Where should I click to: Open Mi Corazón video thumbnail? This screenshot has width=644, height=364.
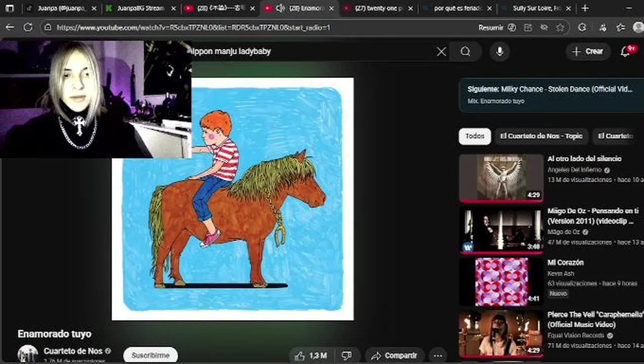pos(501,282)
